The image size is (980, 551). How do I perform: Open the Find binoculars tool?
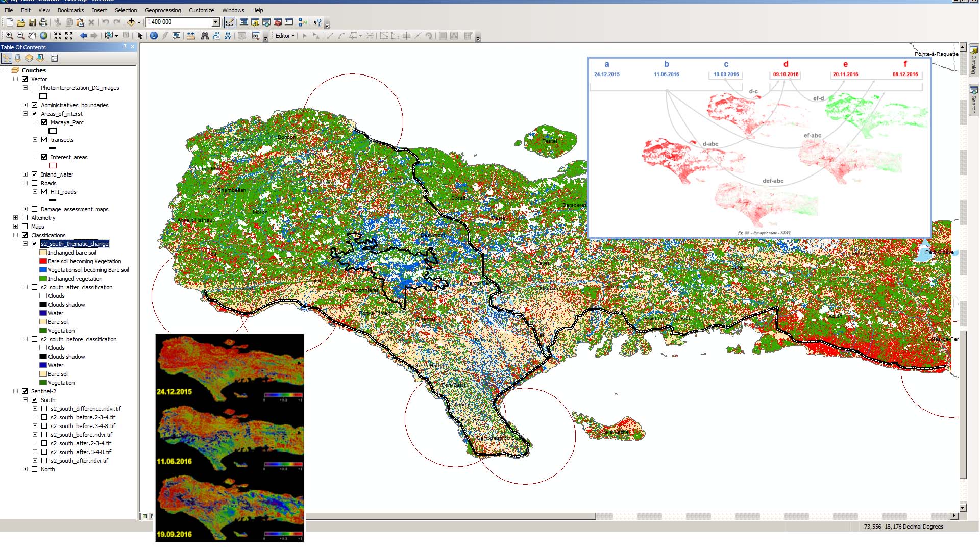[205, 36]
